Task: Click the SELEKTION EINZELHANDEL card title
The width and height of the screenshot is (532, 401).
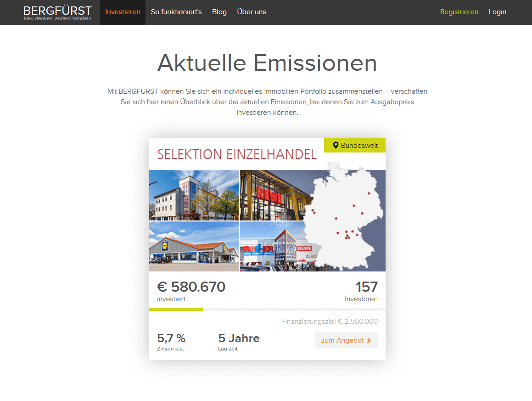Action: (237, 154)
